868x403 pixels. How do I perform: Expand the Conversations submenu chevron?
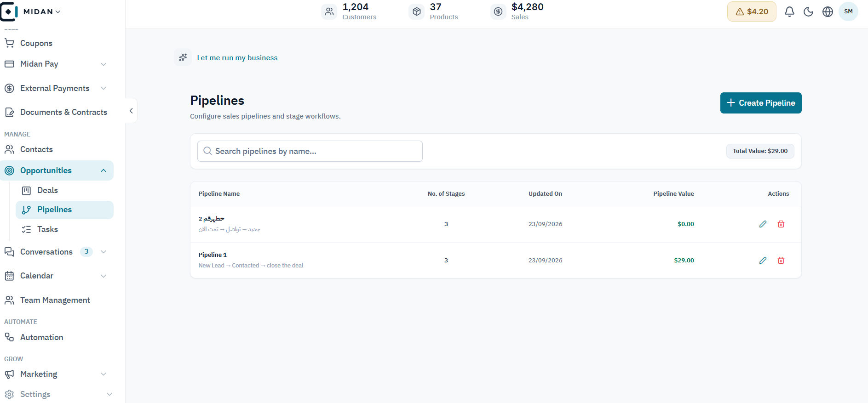103,252
